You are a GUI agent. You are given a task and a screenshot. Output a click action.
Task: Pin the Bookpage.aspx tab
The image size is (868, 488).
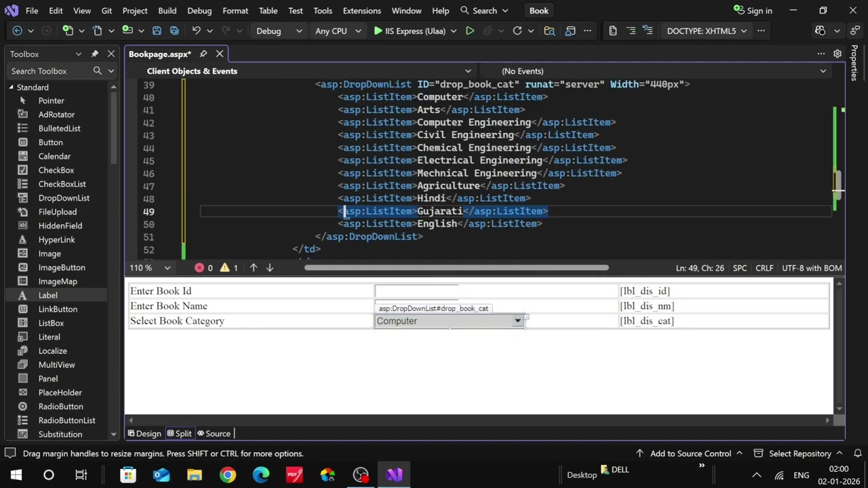(x=203, y=54)
